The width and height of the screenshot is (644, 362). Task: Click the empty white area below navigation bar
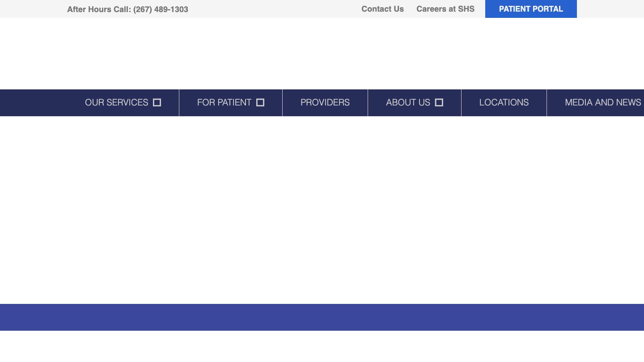tap(322, 210)
